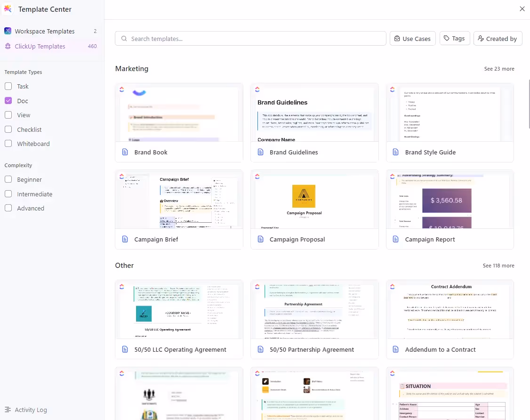This screenshot has width=530, height=420.
Task: Click the Template Center logo icon
Action: tap(8, 9)
